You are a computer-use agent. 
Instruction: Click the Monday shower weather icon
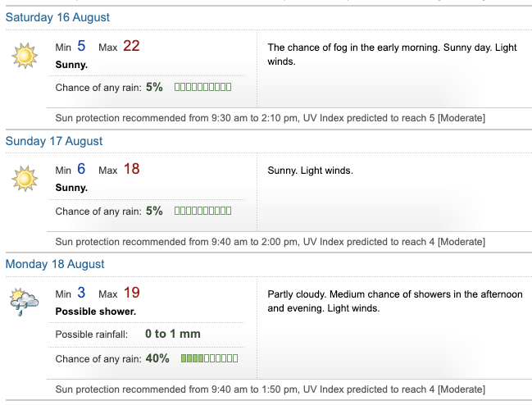click(x=25, y=302)
